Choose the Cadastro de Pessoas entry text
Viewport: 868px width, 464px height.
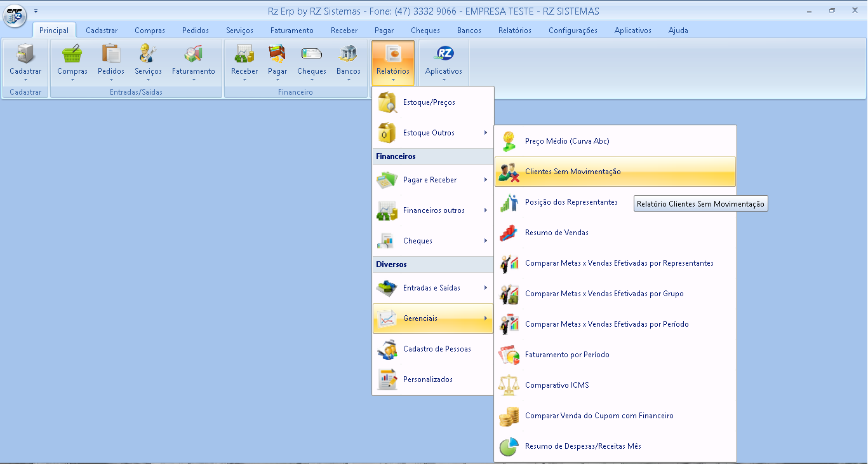coord(437,349)
